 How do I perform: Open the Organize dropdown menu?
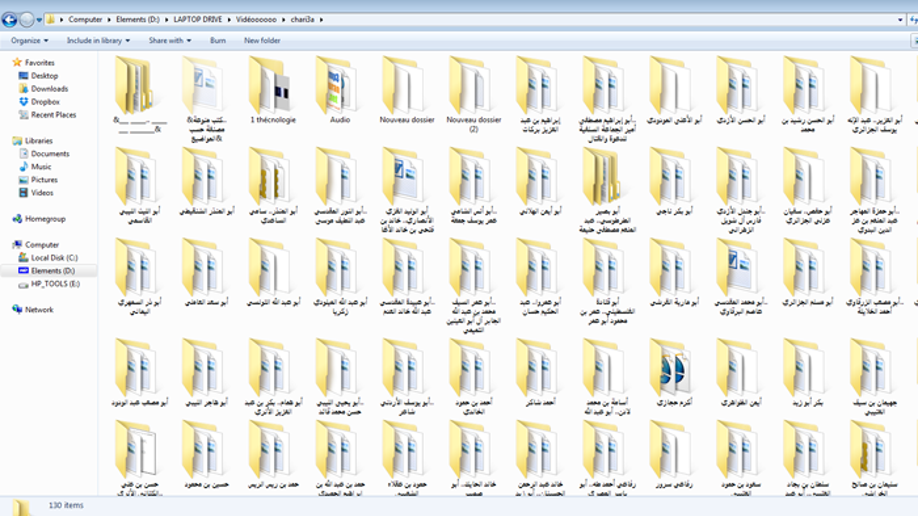coord(29,41)
